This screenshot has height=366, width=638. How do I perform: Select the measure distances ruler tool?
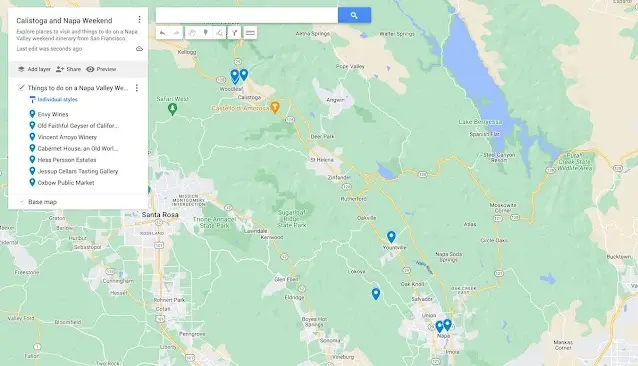250,33
